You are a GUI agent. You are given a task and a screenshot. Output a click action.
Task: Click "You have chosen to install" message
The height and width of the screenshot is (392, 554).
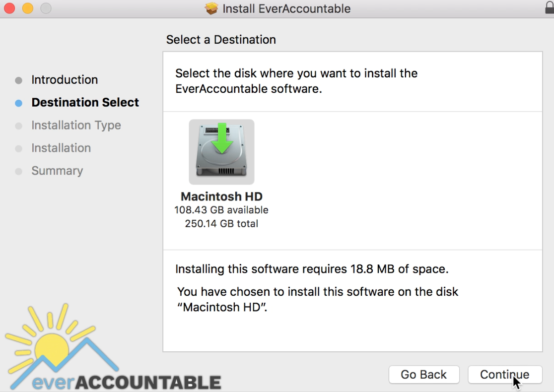pyautogui.click(x=318, y=300)
